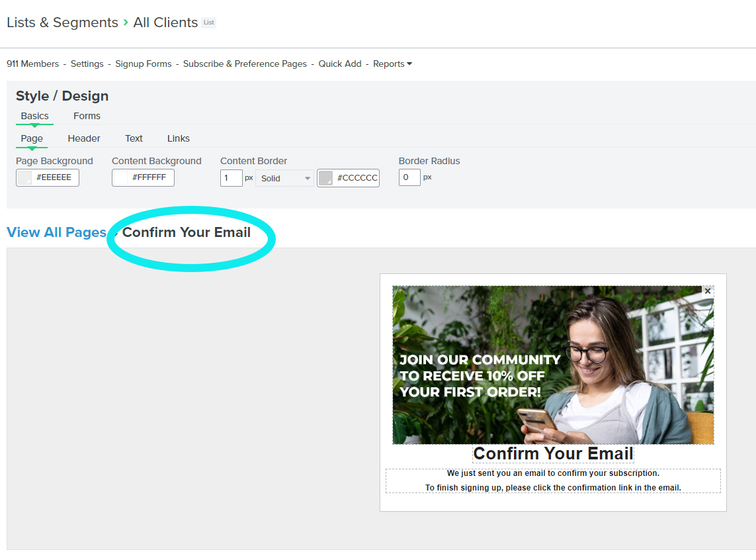Click the Border Radius input field
756x560 pixels.
click(409, 177)
